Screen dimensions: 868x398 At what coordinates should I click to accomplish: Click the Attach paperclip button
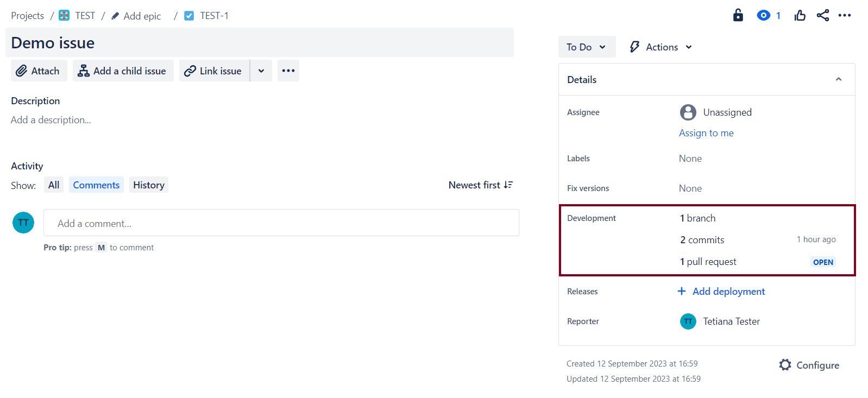pyautogui.click(x=39, y=71)
